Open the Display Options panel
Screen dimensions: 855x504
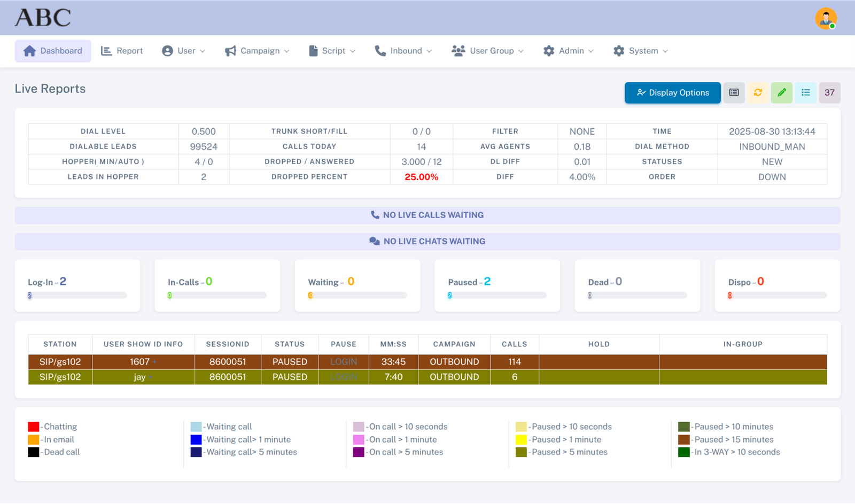coord(672,92)
